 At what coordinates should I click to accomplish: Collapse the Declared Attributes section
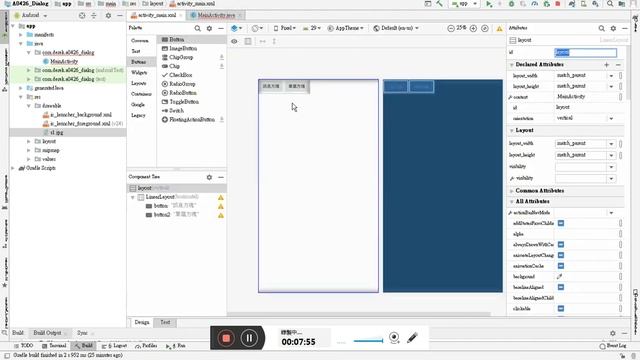[511, 65]
